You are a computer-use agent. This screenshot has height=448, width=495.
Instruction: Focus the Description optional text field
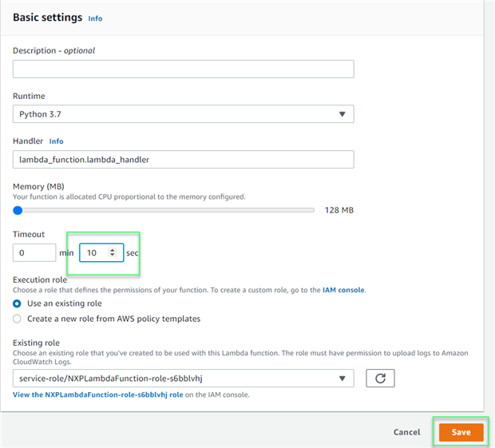tap(183, 69)
